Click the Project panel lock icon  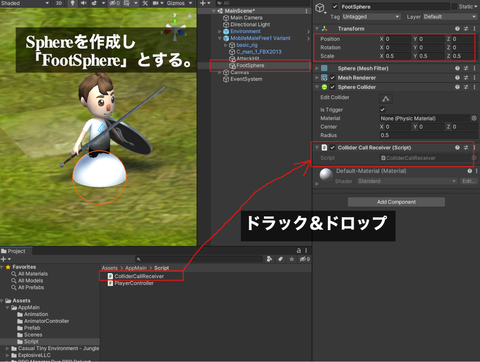click(299, 251)
